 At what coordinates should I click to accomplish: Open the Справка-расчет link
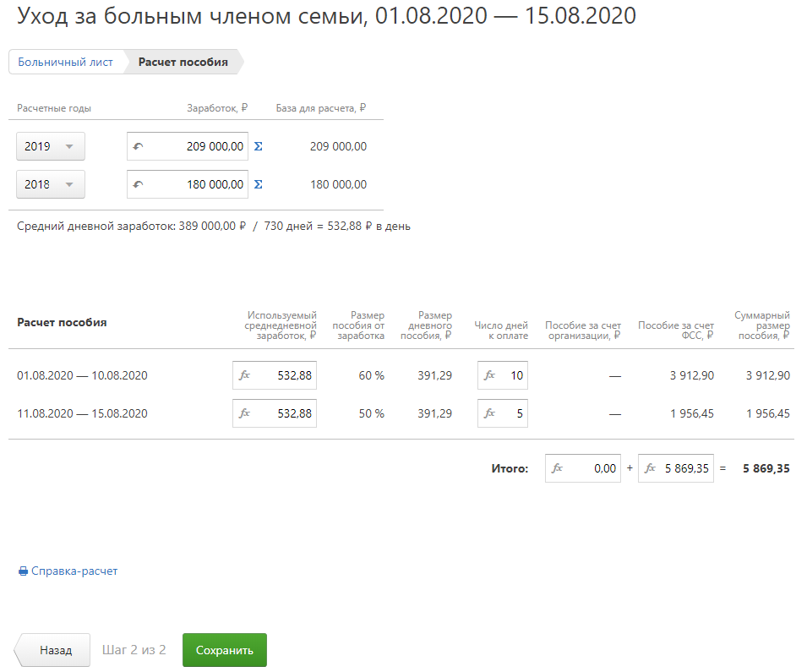[74, 571]
